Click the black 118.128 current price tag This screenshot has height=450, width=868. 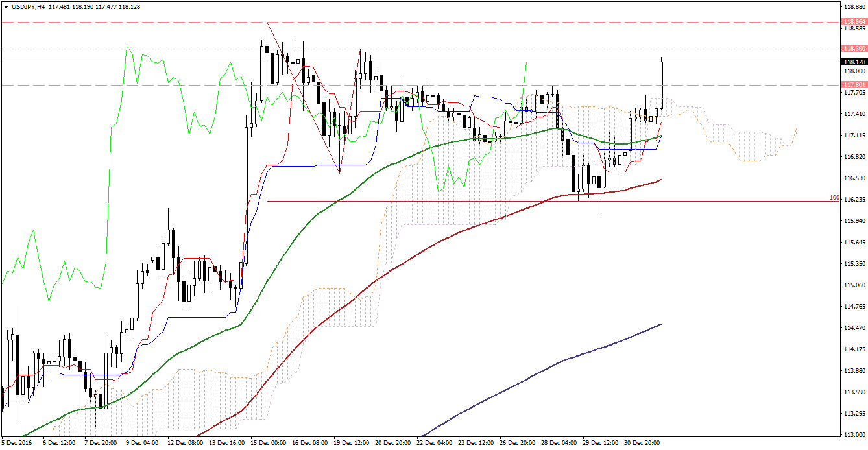854,62
